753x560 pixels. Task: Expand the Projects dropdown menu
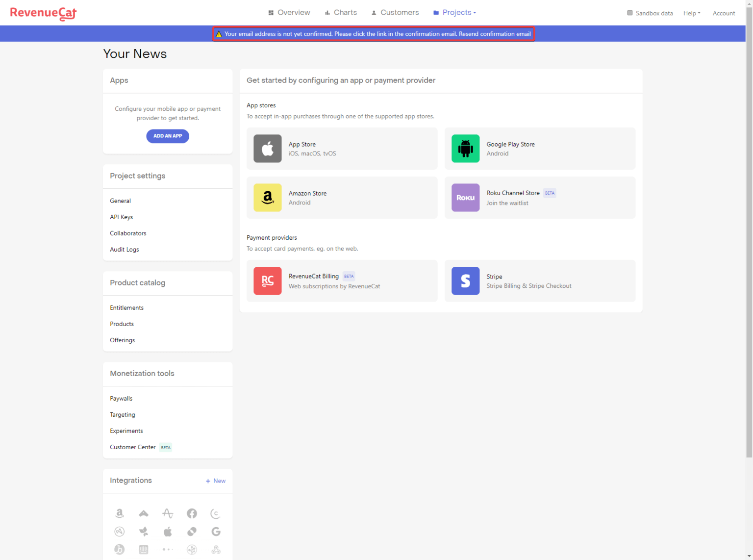click(454, 13)
